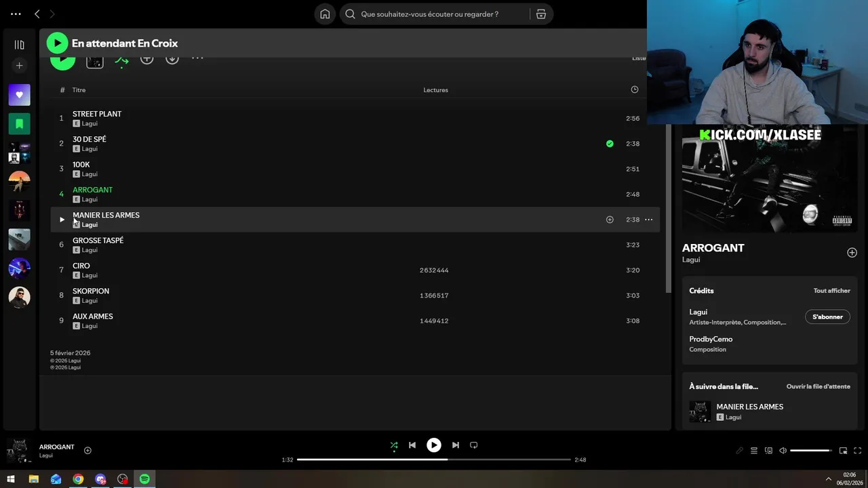The width and height of the screenshot is (868, 488).
Task: Create a new playlist with plus button
Action: 19,66
